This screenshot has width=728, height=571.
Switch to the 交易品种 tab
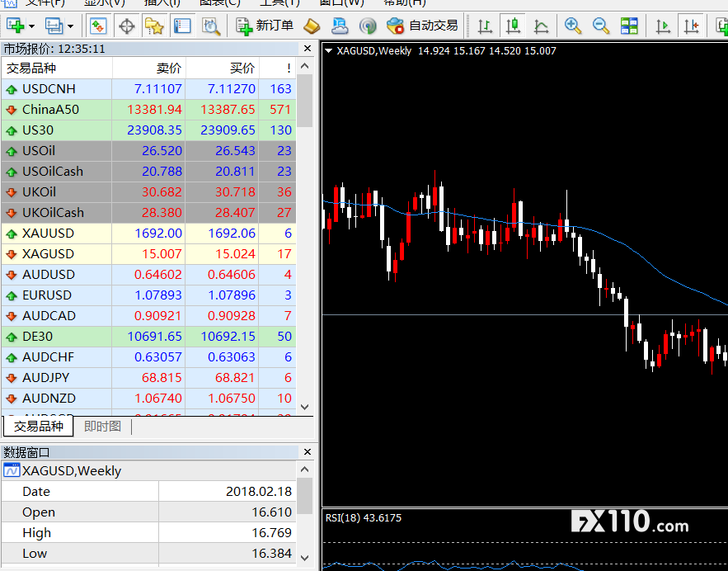click(39, 426)
